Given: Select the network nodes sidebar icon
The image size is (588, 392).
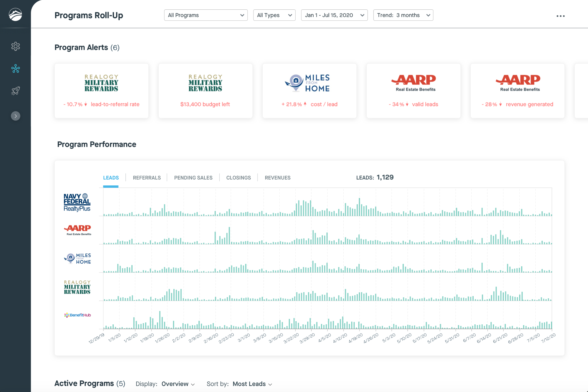Looking at the screenshot, I should (x=15, y=69).
